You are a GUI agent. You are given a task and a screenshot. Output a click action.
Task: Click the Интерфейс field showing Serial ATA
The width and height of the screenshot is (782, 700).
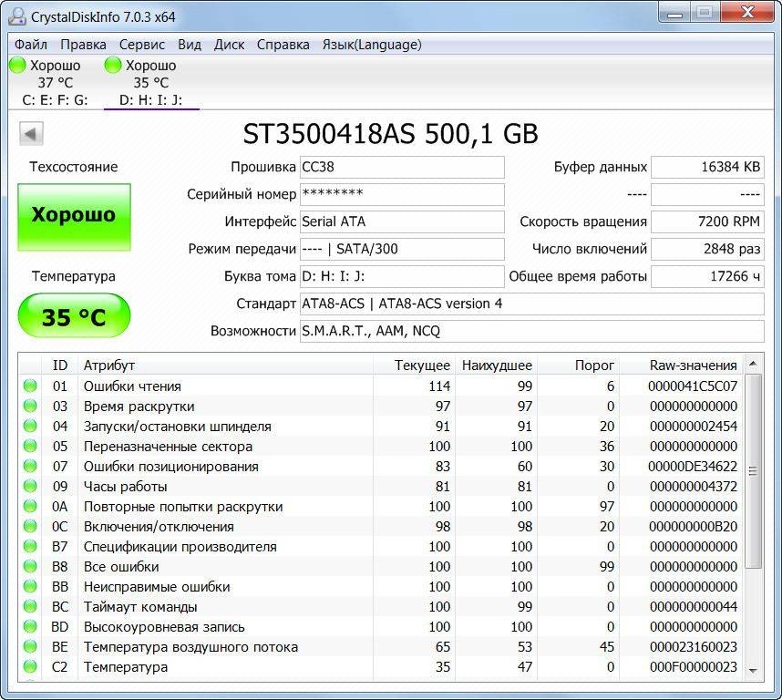point(402,221)
